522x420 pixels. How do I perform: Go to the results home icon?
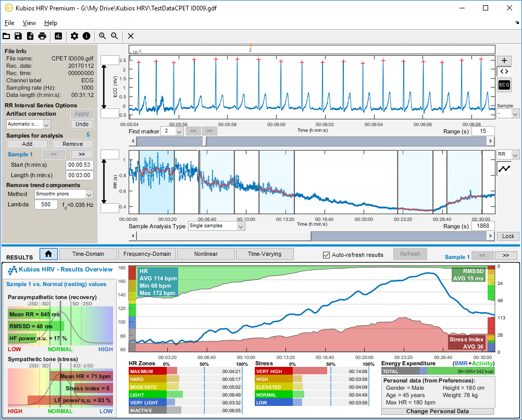[x=48, y=254]
